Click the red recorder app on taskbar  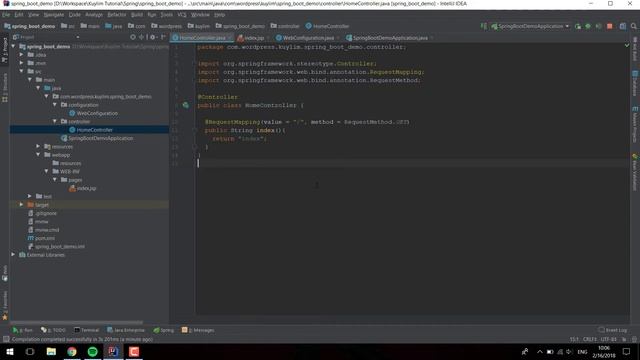[134, 351]
